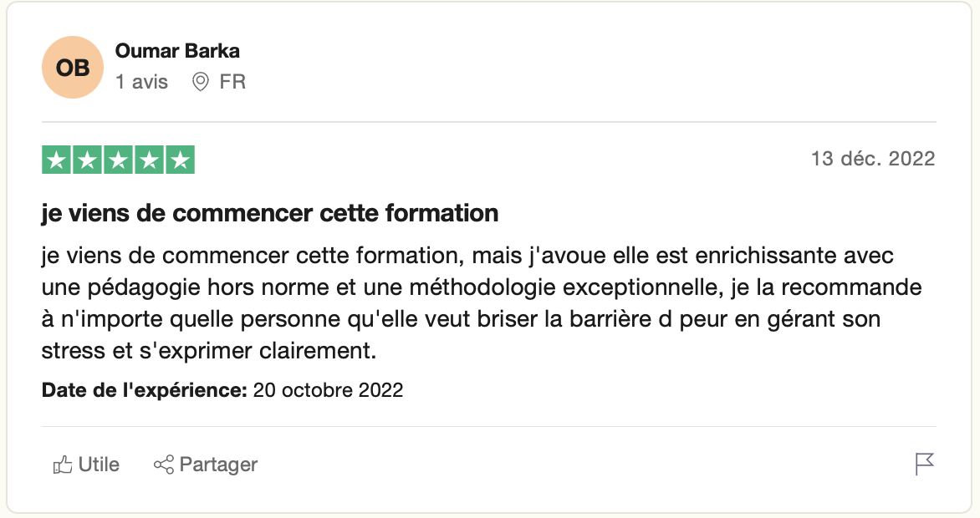Viewport: 980px width, 518px height.
Task: Select the third green rating star
Action: [x=118, y=160]
